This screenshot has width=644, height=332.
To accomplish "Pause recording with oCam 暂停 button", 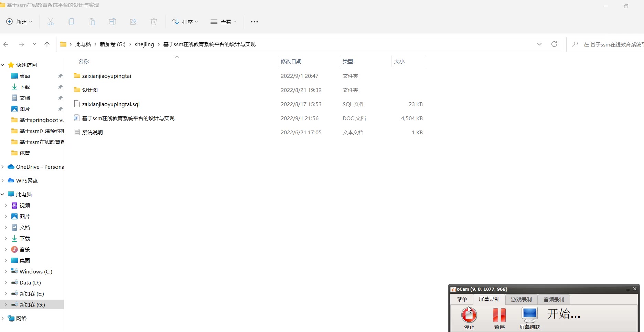I will pyautogui.click(x=499, y=318).
